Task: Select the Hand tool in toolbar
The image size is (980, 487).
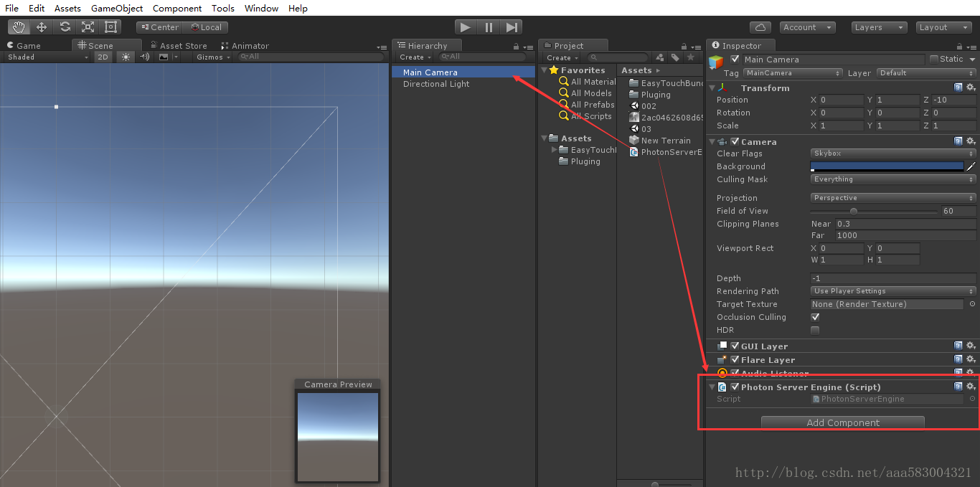Action: click(x=19, y=27)
